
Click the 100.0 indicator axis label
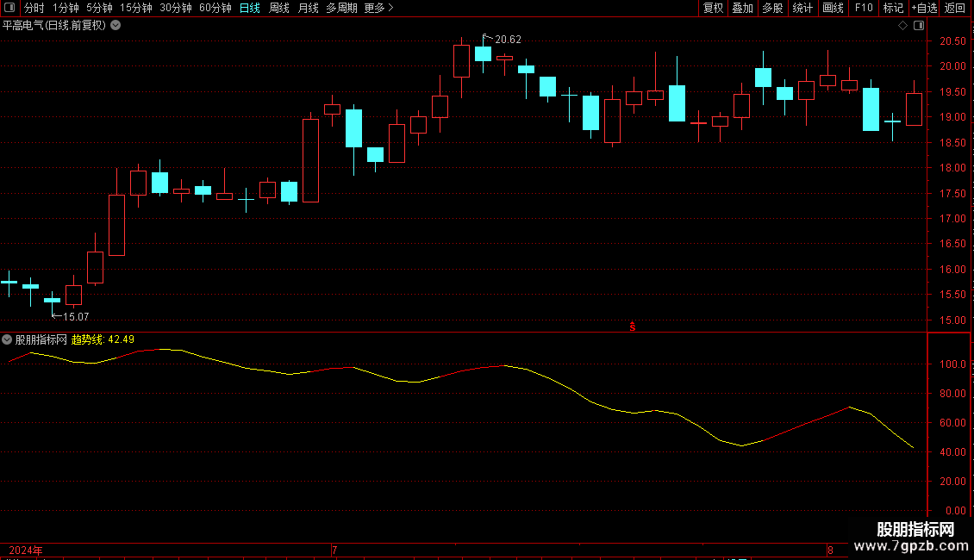pos(952,364)
